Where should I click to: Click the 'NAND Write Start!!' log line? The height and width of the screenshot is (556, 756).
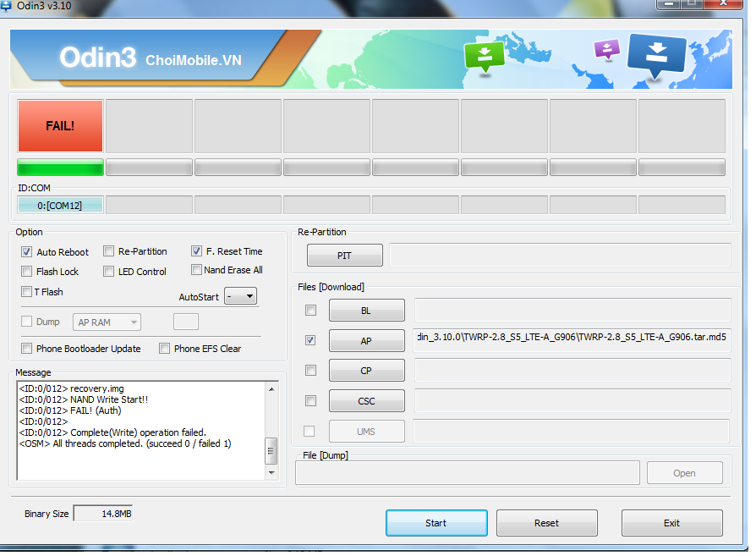84,399
